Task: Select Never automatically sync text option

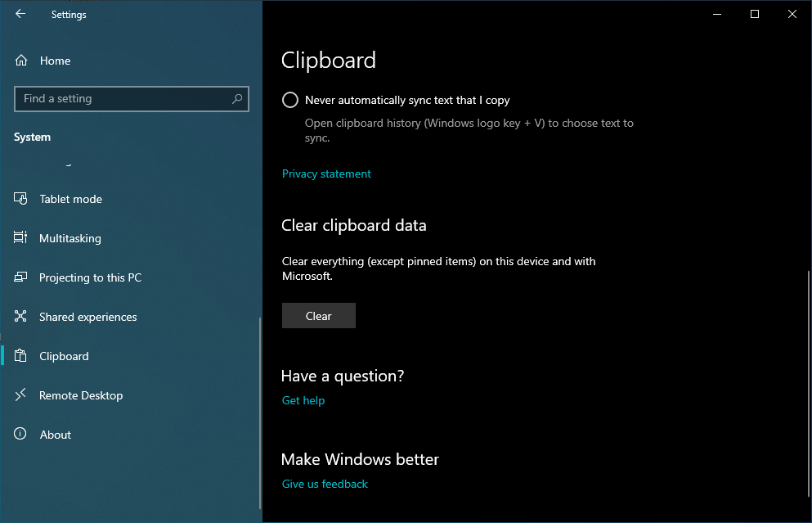Action: click(x=290, y=100)
